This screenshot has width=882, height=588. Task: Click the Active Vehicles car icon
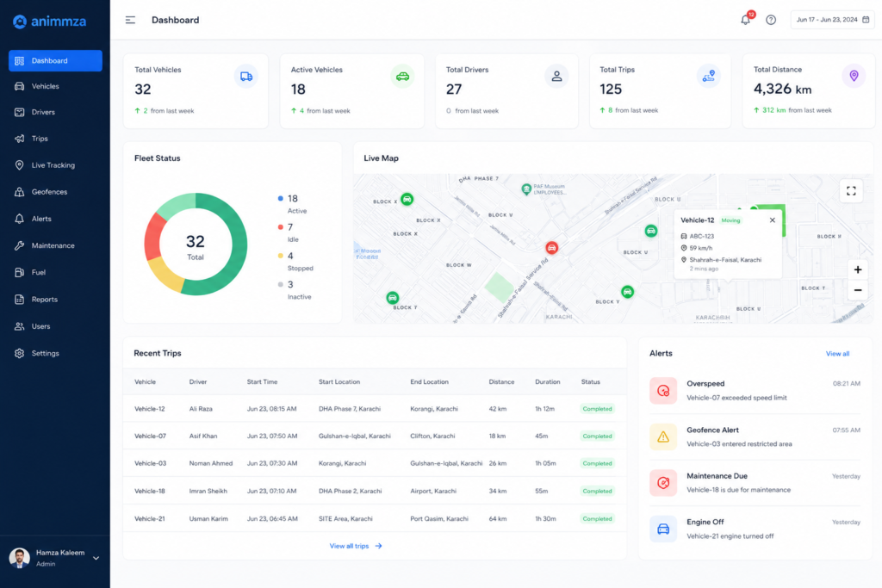pos(402,77)
